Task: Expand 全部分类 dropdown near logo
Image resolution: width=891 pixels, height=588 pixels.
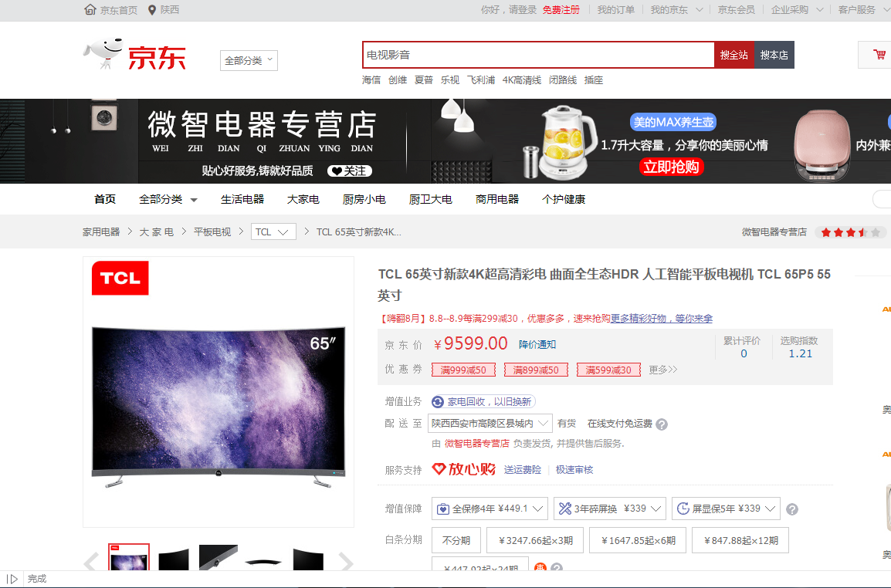Action: (x=249, y=60)
